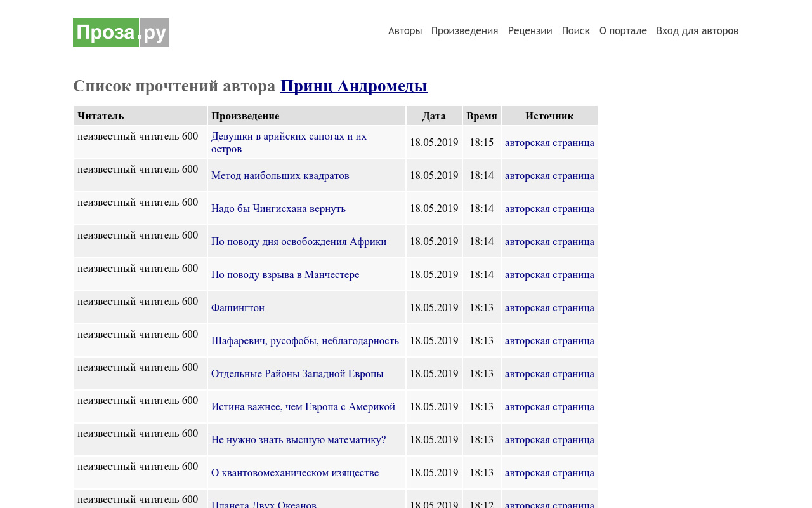The width and height of the screenshot is (812, 508).
Task: Open Отдельные Районы Западной Европы
Action: pyautogui.click(x=298, y=373)
